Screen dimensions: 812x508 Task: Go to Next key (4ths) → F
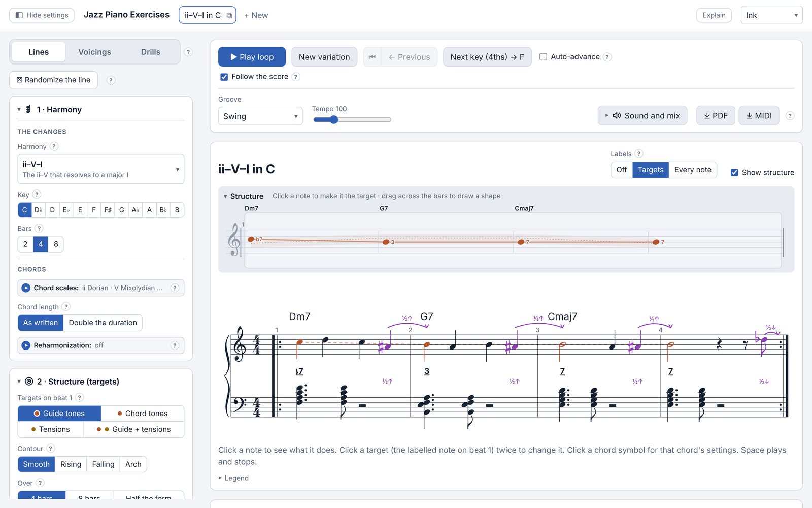[x=487, y=57]
